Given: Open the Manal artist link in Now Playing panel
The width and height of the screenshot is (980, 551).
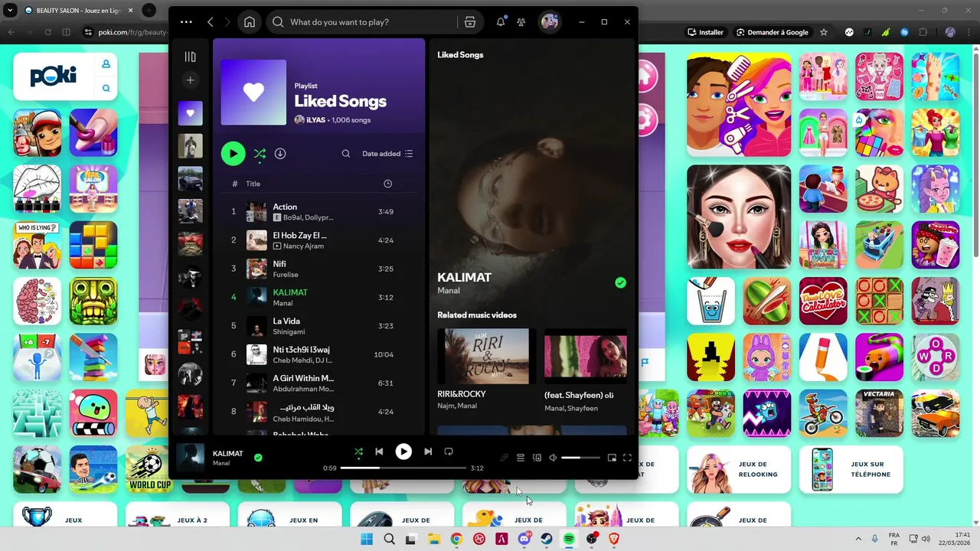Looking at the screenshot, I should click(x=449, y=291).
